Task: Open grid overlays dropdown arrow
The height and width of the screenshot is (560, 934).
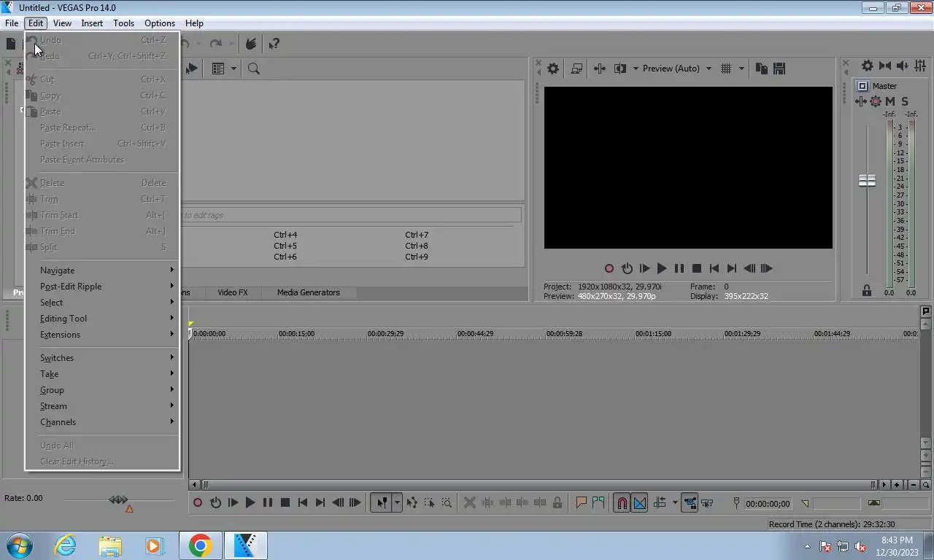Action: (x=741, y=69)
